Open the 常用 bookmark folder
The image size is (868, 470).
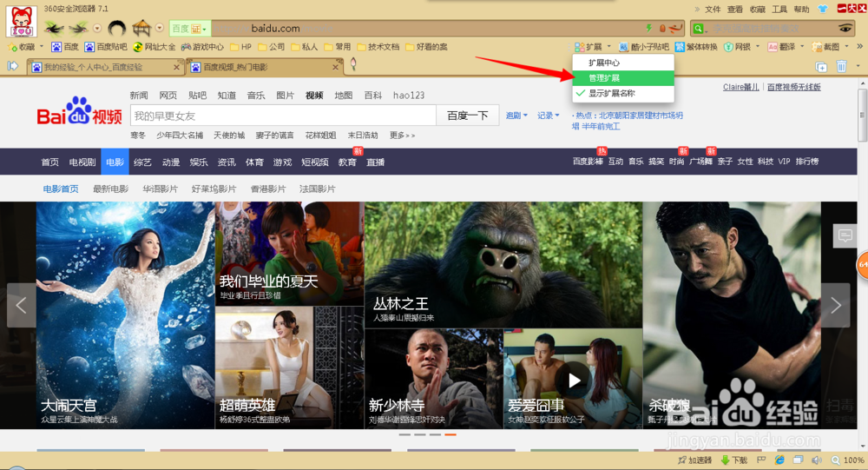pyautogui.click(x=338, y=47)
